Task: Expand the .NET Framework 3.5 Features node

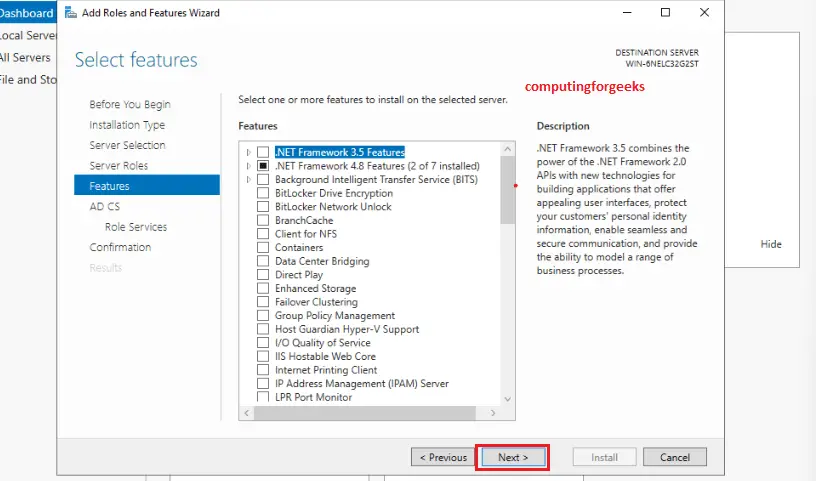Action: tap(248, 152)
